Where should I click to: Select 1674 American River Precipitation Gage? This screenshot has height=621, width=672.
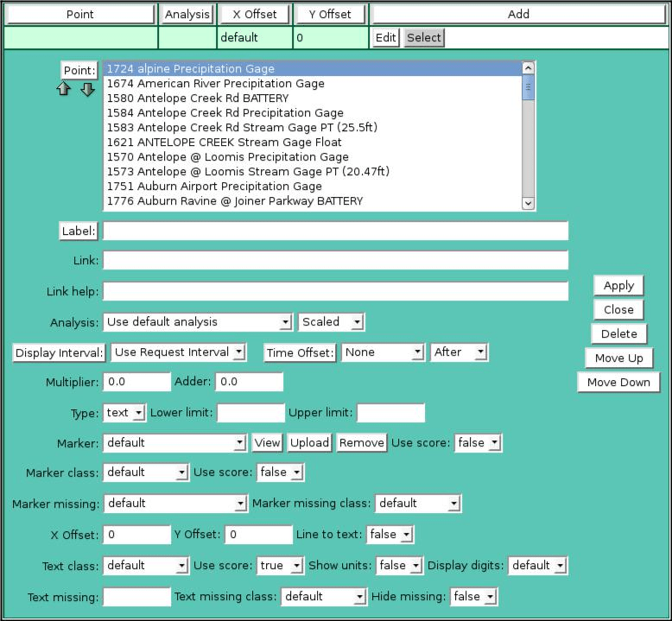click(215, 84)
